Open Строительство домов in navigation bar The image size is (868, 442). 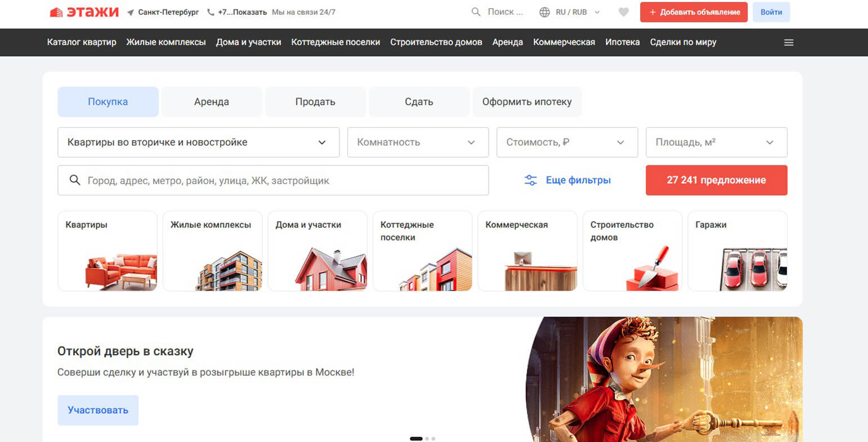(x=436, y=42)
